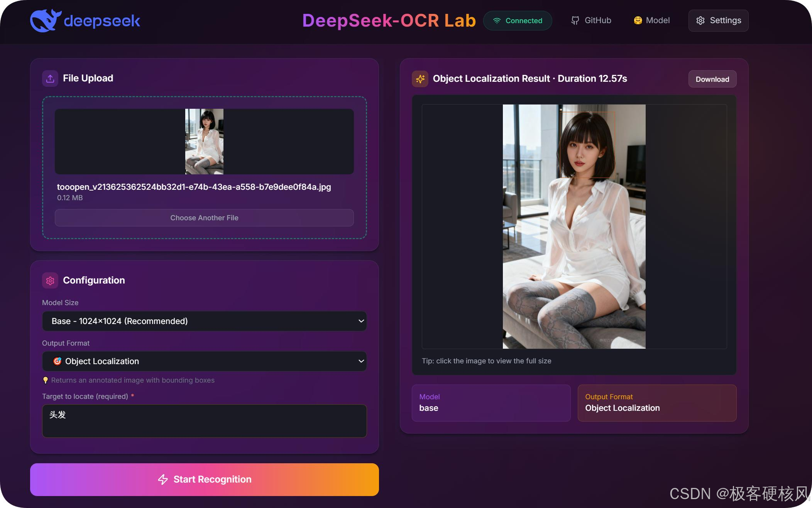Click the Configuration gear icon
Image resolution: width=812 pixels, height=508 pixels.
point(50,280)
